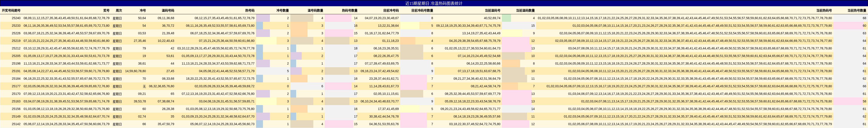This screenshot has height=128, width=868.
Task: Select the 目前冷码号数量 column header
Action: click(x=422, y=10)
